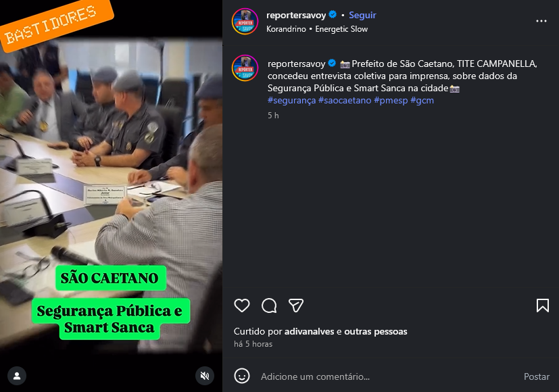Open the avatar next to the caption
This screenshot has height=392, width=559.
click(x=245, y=68)
